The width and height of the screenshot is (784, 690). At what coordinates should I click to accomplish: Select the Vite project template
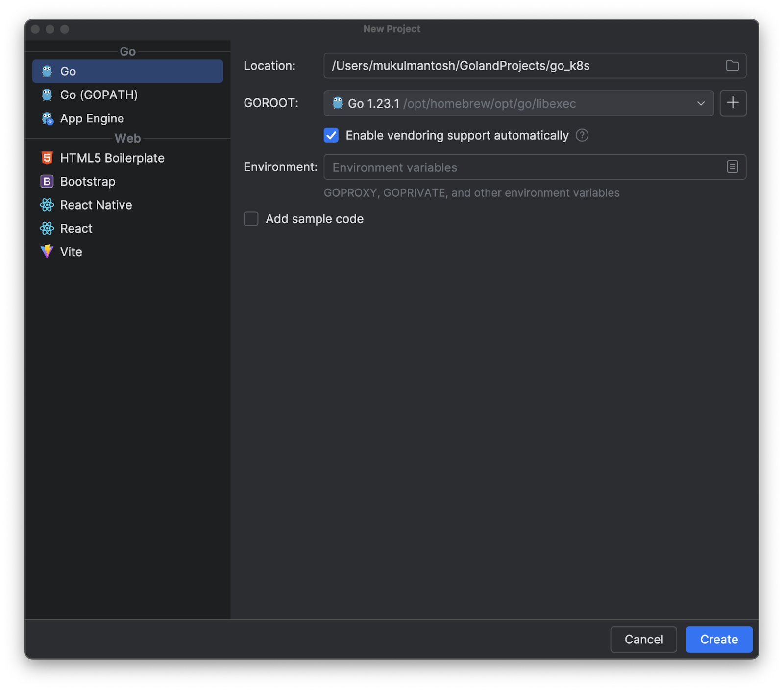(x=127, y=252)
